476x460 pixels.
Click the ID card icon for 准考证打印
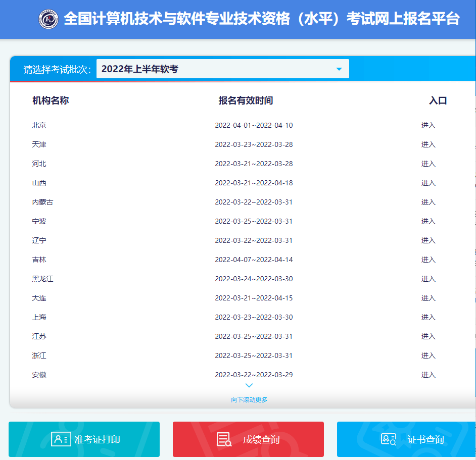coord(61,439)
